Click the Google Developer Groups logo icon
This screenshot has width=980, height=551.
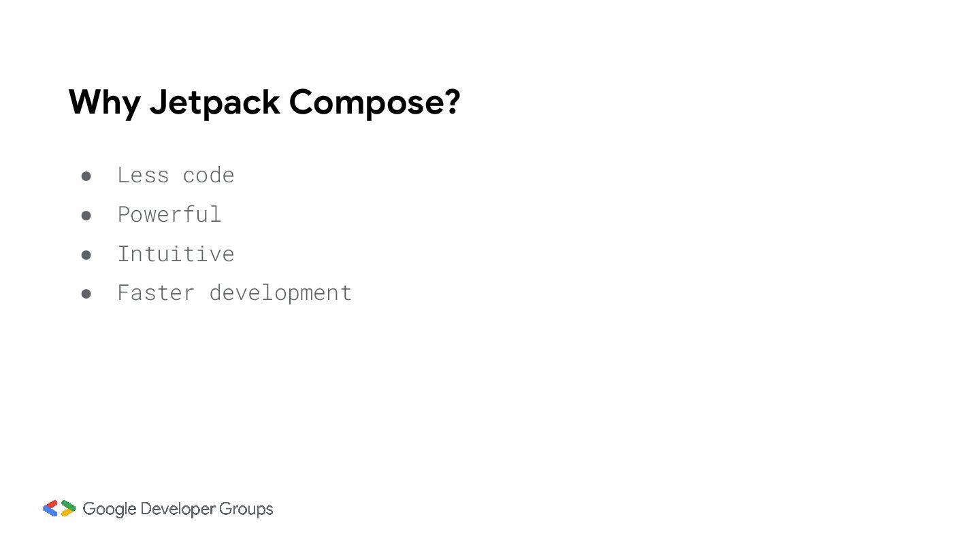point(59,508)
